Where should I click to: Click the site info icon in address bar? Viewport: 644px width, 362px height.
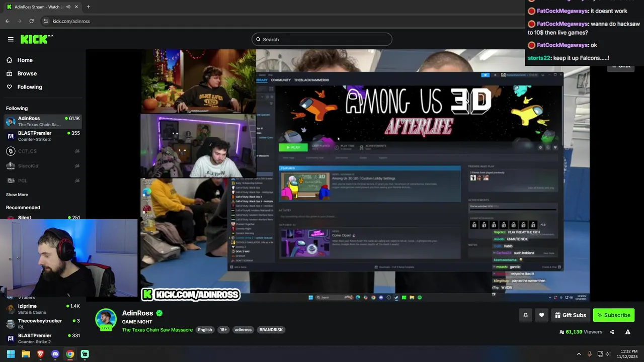(46, 21)
